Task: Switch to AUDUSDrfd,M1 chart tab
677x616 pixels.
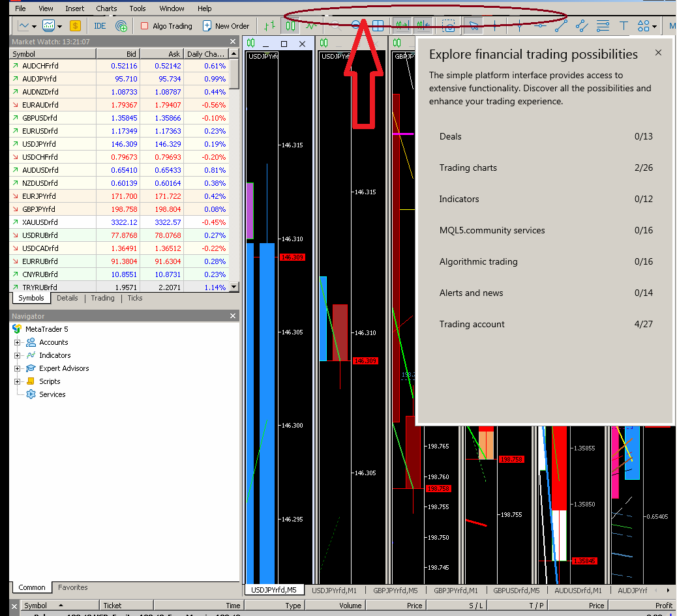Action: pyautogui.click(x=578, y=591)
